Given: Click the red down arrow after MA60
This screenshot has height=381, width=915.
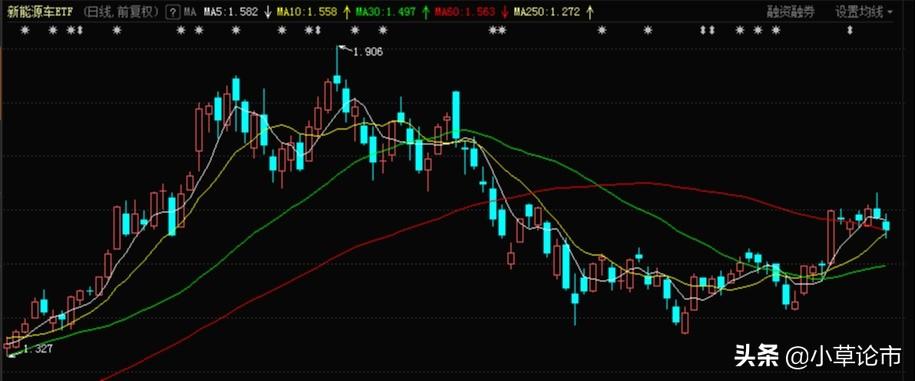Looking at the screenshot, I should tap(505, 12).
